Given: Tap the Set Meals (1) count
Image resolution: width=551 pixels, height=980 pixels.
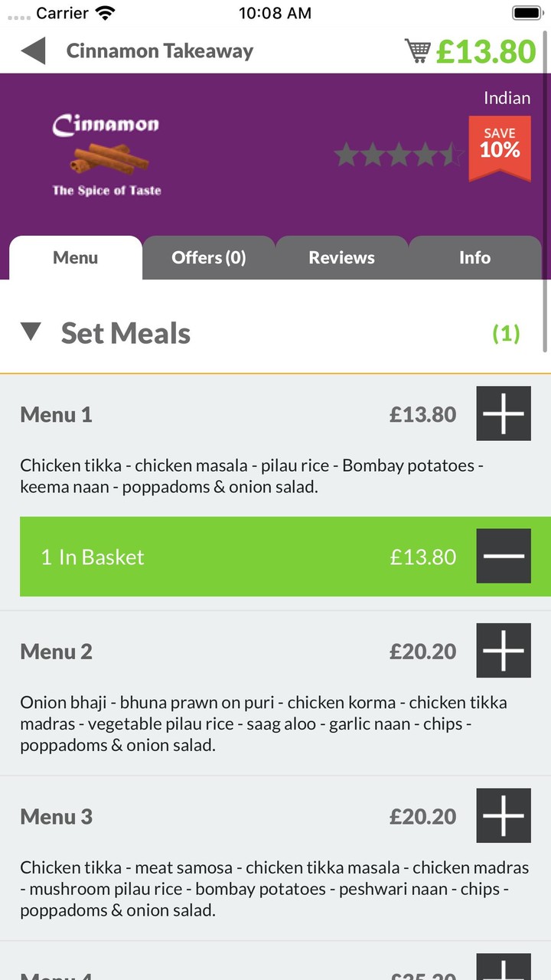Looking at the screenshot, I should 506,333.
